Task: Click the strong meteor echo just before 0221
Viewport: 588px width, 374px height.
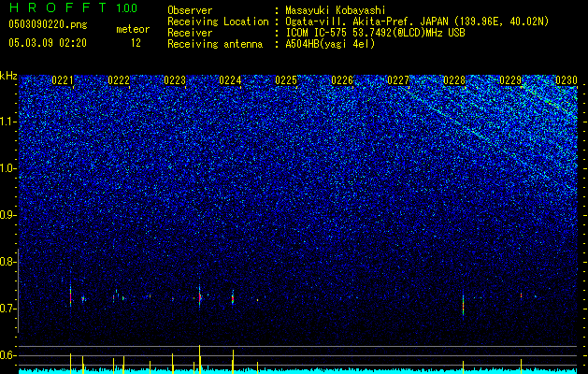Action: pos(70,295)
